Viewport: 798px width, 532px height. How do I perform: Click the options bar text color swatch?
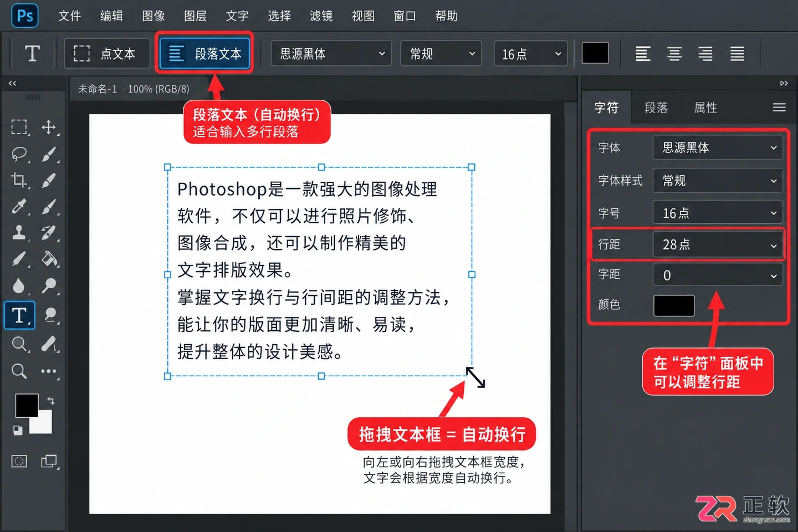[595, 53]
